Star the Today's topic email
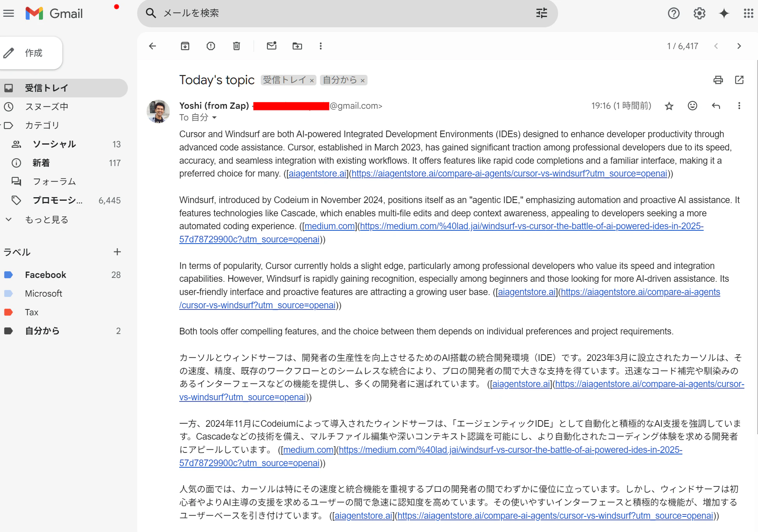 pos(669,106)
